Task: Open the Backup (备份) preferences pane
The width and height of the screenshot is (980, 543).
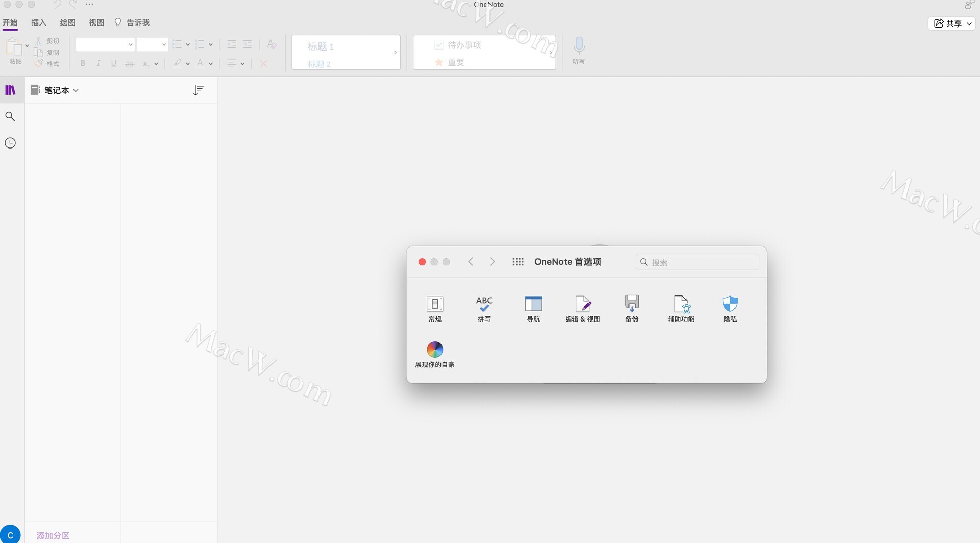Action: point(632,308)
